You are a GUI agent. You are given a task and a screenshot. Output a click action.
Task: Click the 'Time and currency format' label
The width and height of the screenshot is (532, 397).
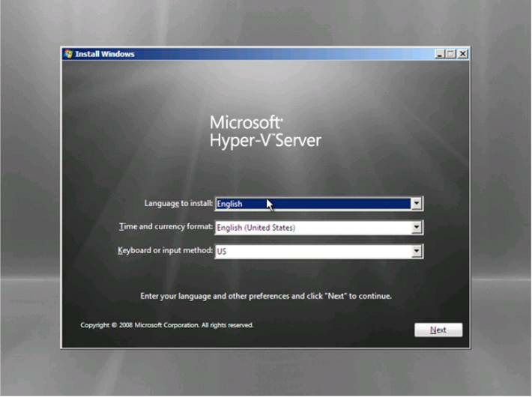pos(166,227)
